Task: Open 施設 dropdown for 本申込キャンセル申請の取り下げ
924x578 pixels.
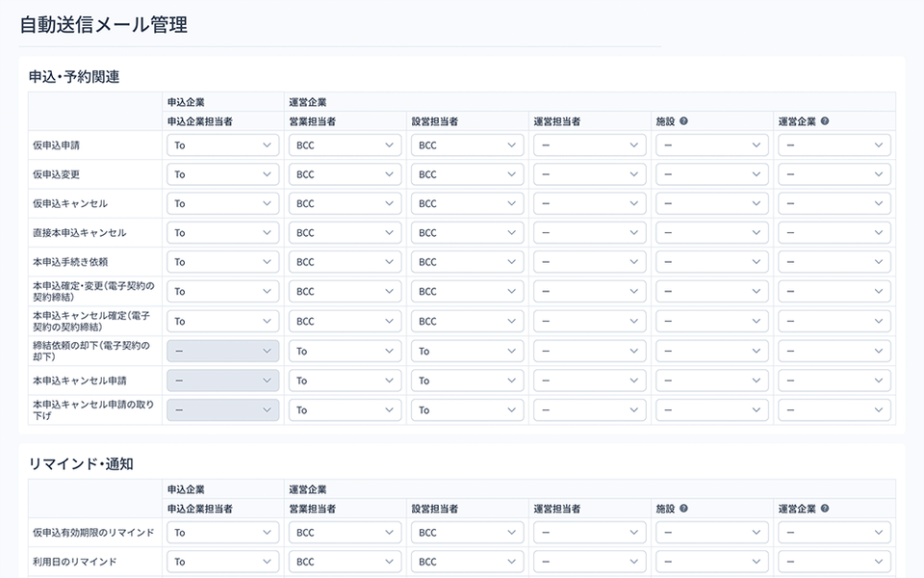Action: [712, 410]
